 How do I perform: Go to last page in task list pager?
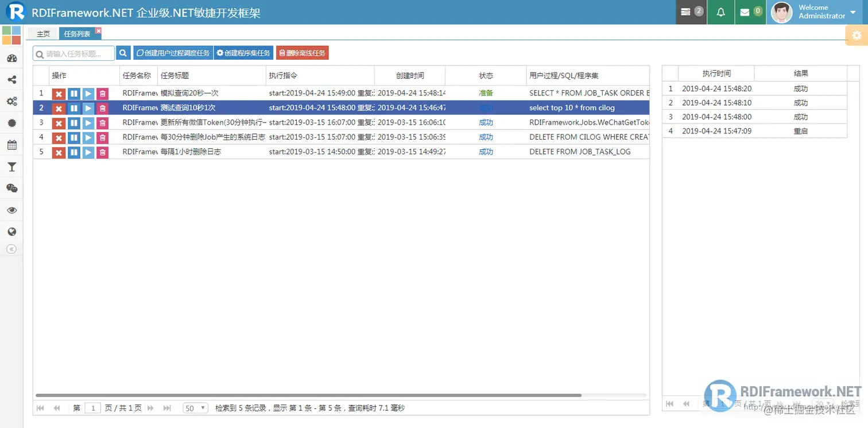point(167,408)
